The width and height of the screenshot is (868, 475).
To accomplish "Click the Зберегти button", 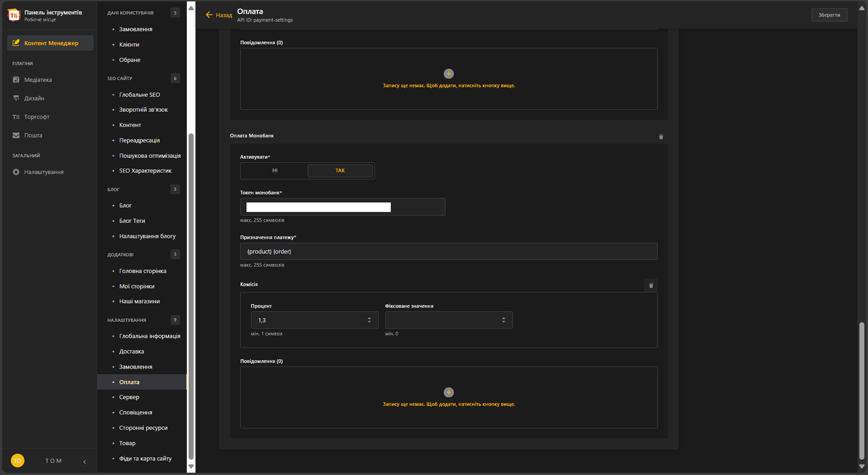I will (829, 15).
